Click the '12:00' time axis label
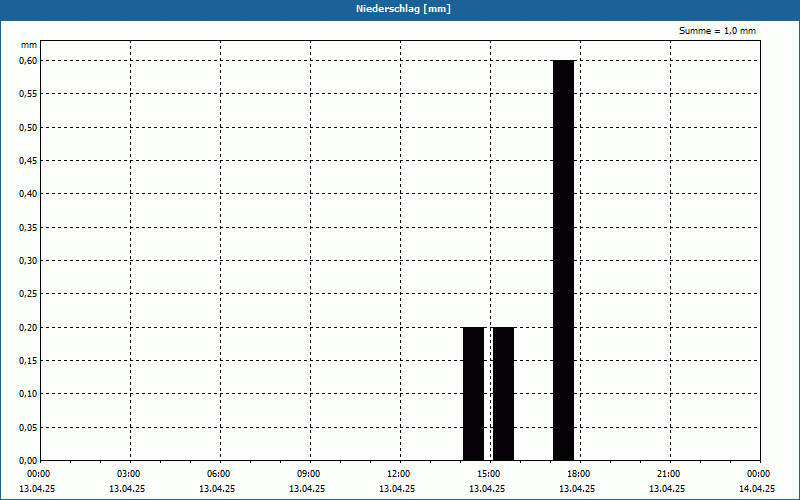The height and width of the screenshot is (500, 800). point(399,474)
